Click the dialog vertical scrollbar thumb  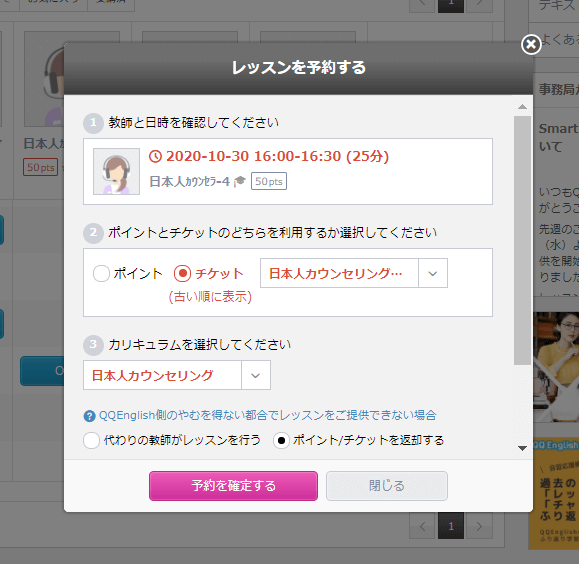coord(522,240)
